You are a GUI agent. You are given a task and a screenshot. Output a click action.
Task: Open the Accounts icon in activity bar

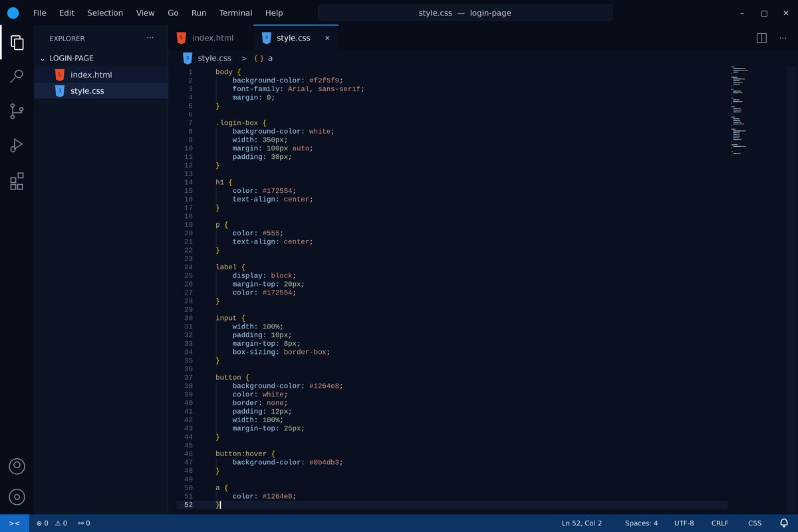pyautogui.click(x=17, y=466)
